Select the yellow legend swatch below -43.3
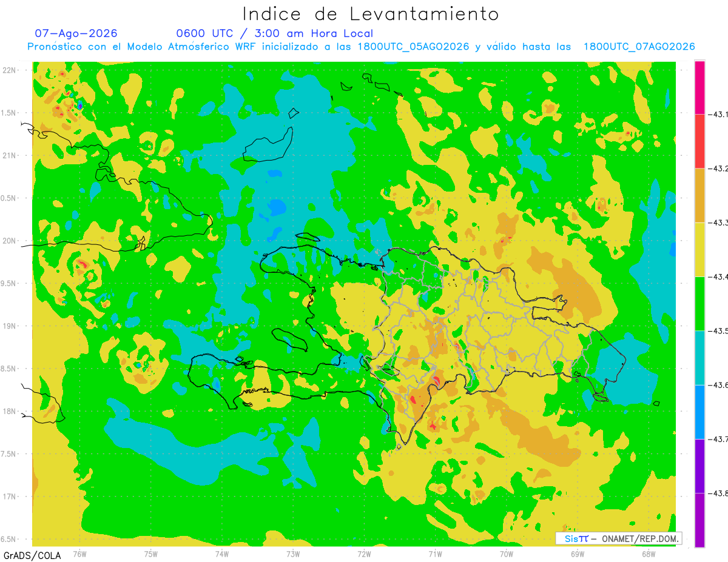The image size is (728, 562). pyautogui.click(x=699, y=249)
